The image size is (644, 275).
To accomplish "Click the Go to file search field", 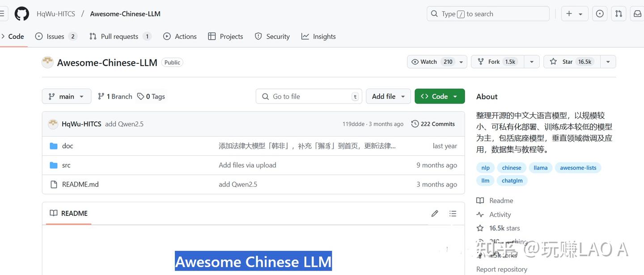I will pyautogui.click(x=309, y=96).
